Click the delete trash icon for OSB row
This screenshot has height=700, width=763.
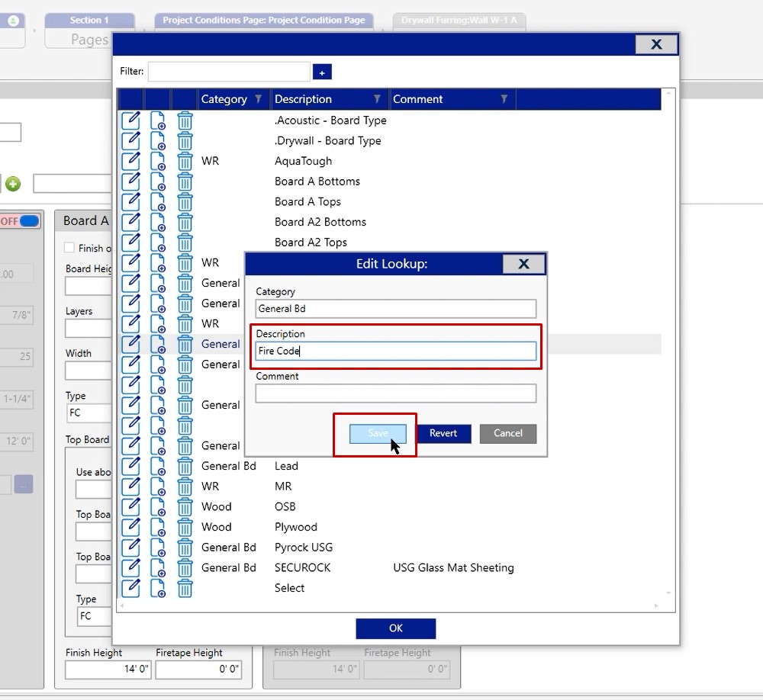[185, 506]
